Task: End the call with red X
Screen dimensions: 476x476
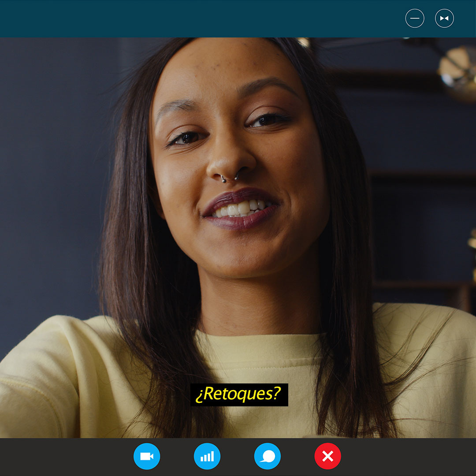Action: tap(327, 456)
